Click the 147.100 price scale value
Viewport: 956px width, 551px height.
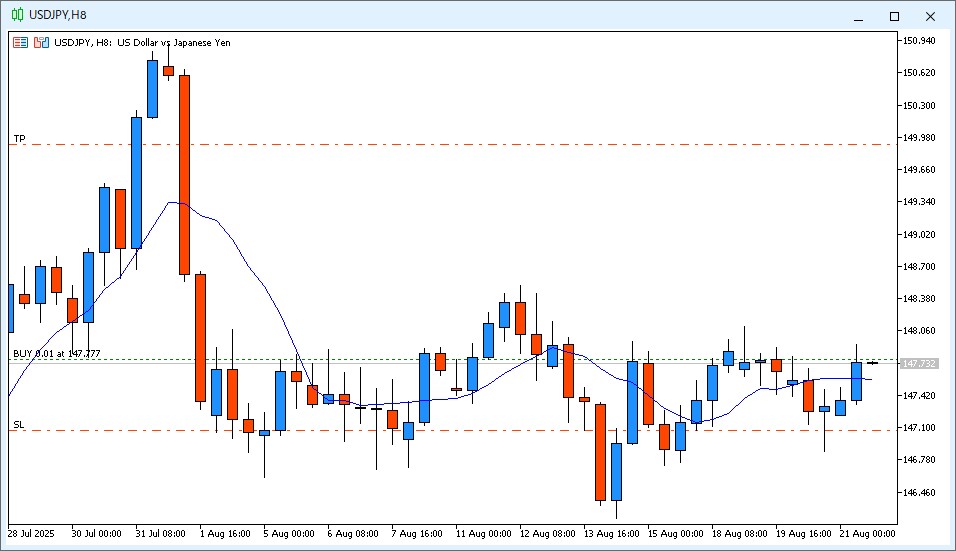(919, 428)
